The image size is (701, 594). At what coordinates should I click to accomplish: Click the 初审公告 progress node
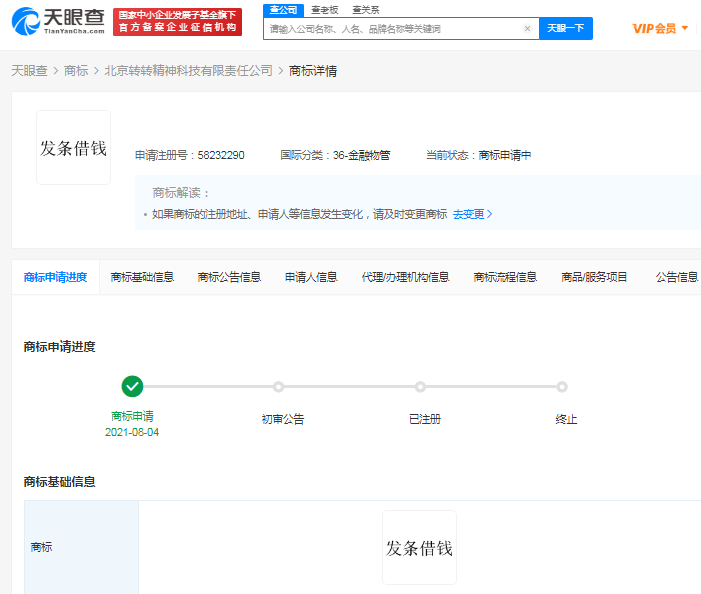[279, 387]
